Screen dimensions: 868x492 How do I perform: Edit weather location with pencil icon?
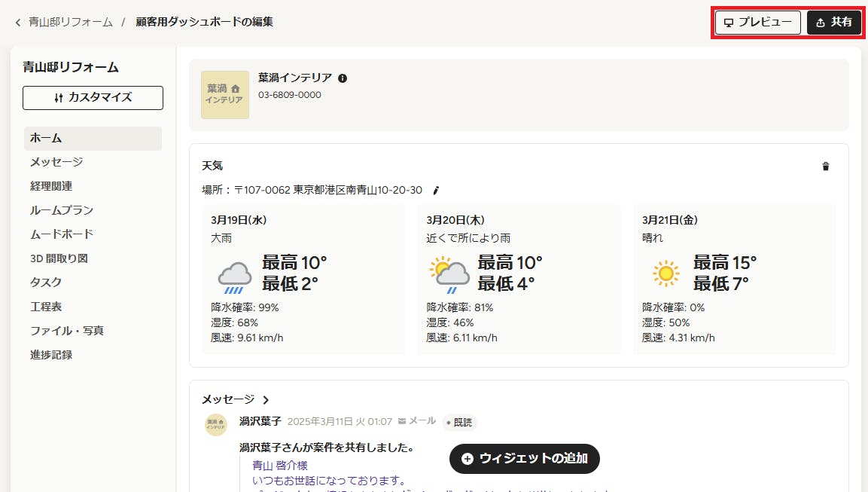pos(436,191)
